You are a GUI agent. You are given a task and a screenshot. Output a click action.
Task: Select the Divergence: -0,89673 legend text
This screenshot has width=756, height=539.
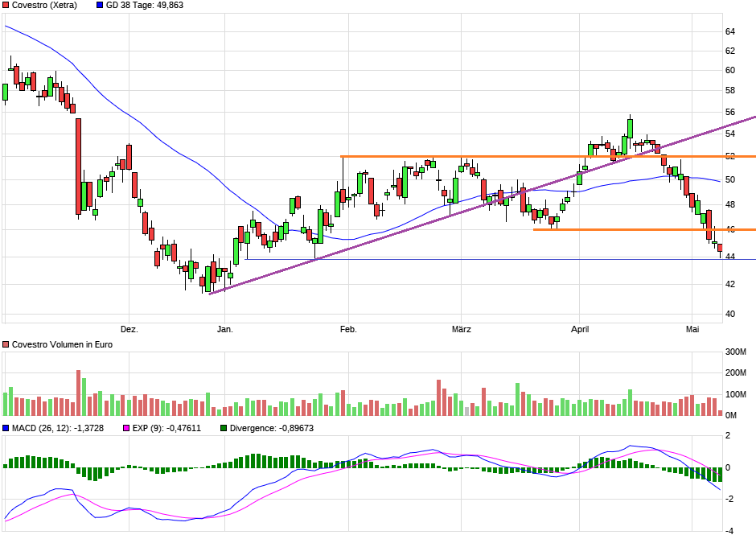[x=272, y=428]
